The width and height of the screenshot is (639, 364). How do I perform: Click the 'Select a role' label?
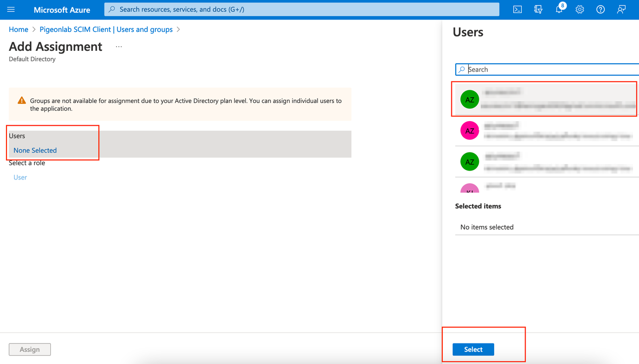(x=27, y=163)
